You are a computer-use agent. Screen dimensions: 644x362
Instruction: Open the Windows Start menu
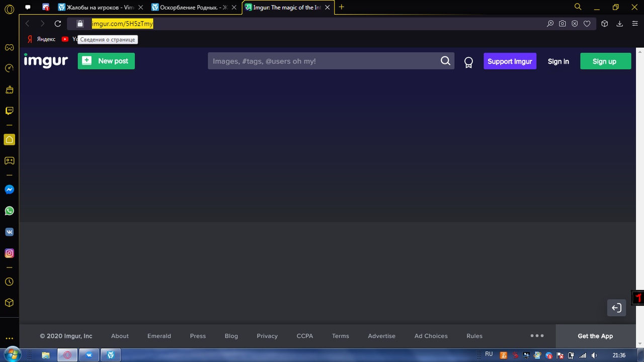[x=11, y=354]
